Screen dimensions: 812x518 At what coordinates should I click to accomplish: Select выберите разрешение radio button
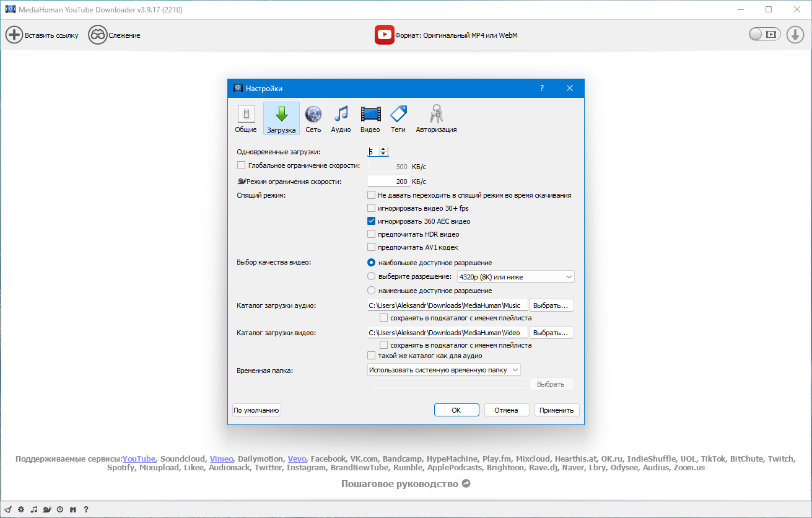tap(372, 276)
